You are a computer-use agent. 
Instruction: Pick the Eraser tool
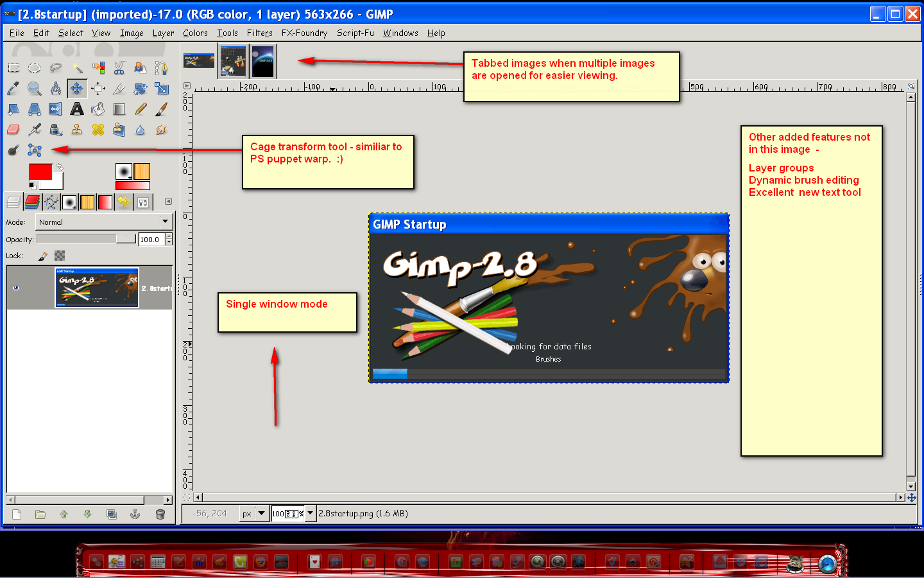13,130
